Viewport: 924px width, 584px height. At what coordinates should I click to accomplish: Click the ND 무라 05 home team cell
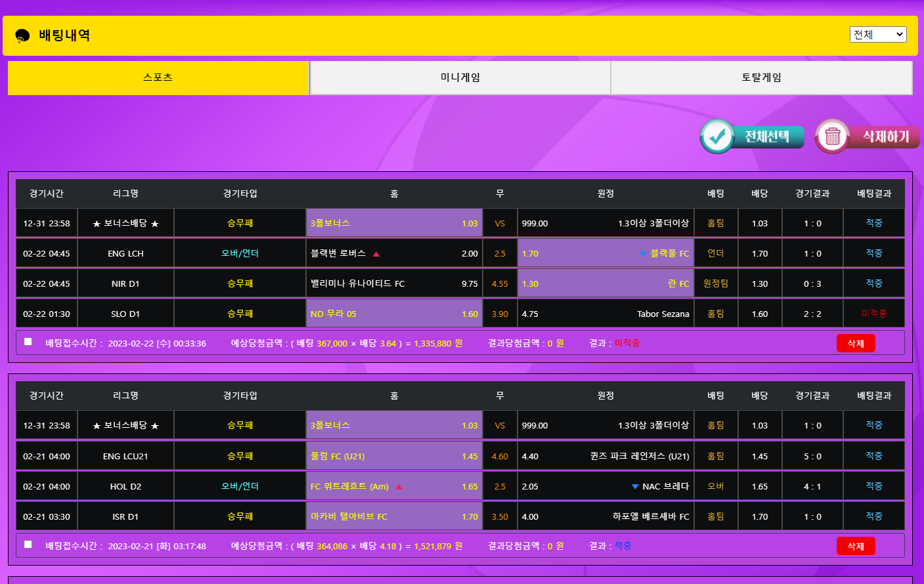point(394,314)
